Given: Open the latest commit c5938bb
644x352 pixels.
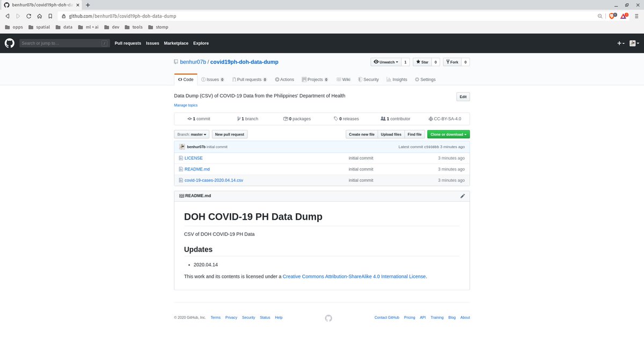Looking at the screenshot, I should click(x=431, y=147).
